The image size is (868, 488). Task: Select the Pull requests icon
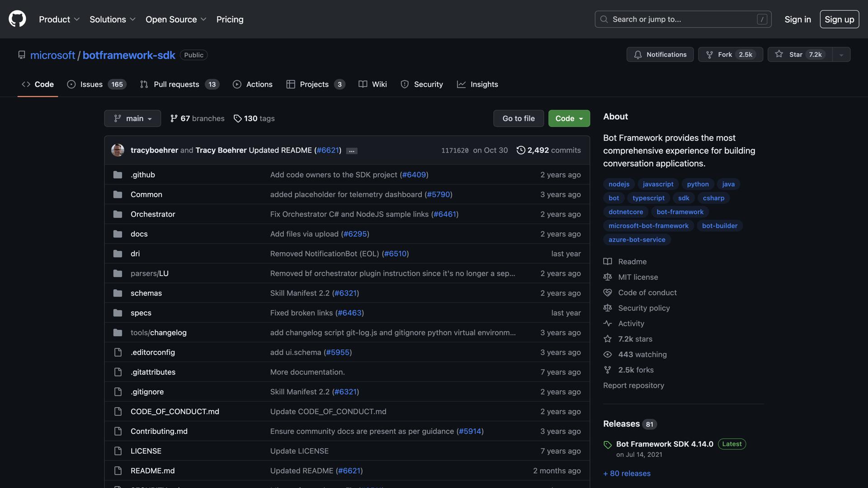pos(144,84)
